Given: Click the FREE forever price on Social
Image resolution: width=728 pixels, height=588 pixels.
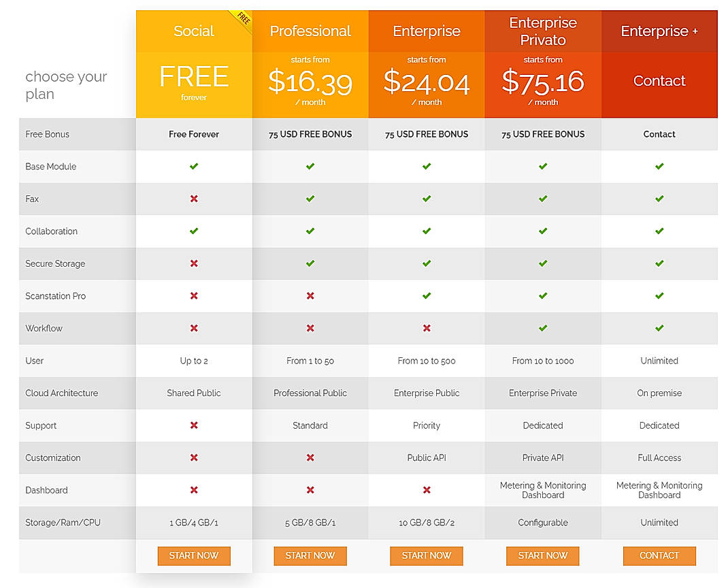Looking at the screenshot, I should click(194, 80).
